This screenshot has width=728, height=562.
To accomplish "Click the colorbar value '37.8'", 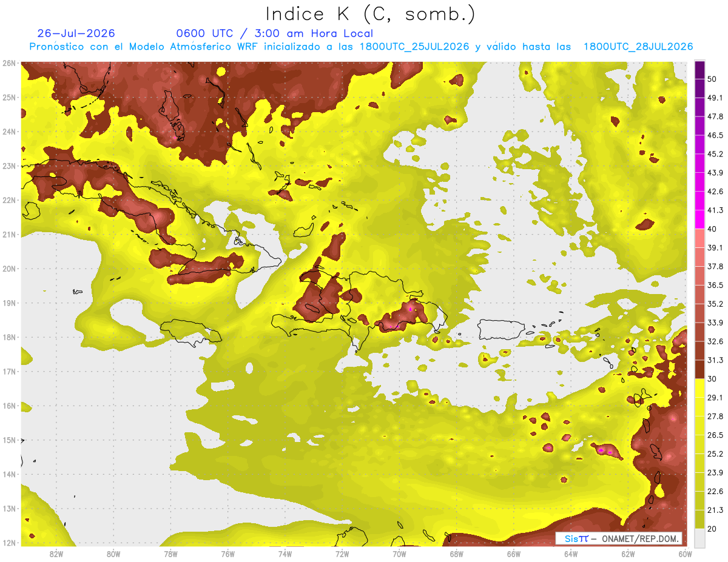I will 715,266.
